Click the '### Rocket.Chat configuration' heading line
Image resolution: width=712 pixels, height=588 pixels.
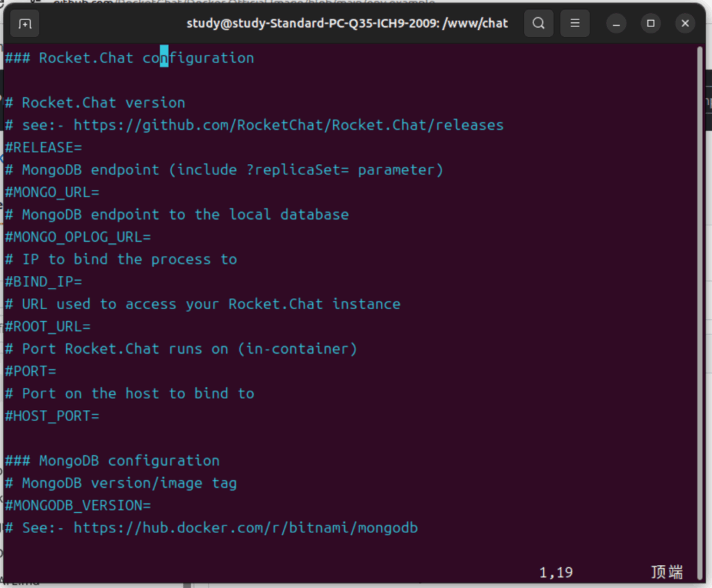129,58
